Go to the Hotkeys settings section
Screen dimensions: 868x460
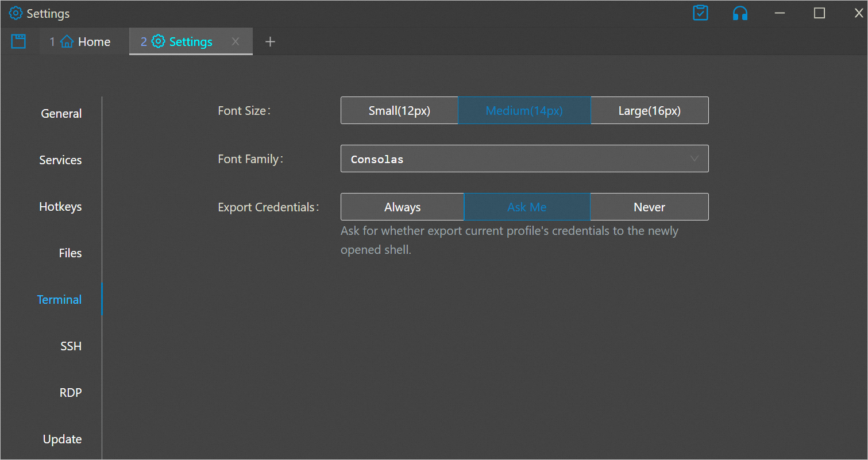60,207
